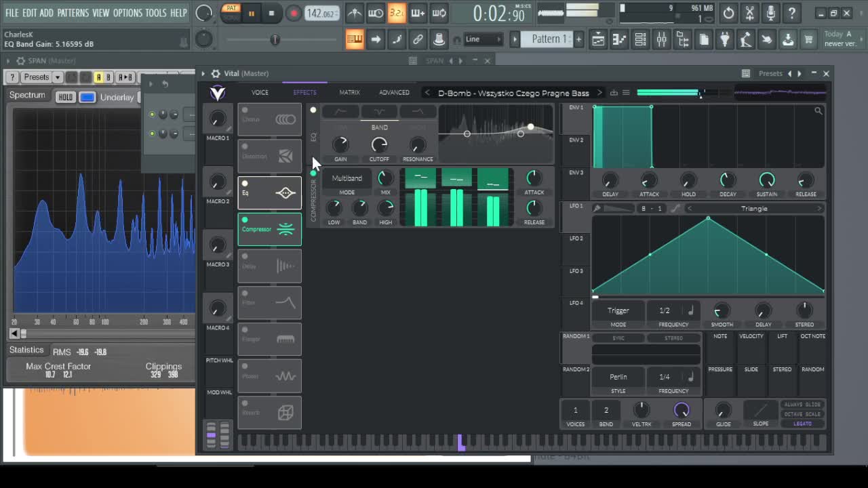Switch to Vital's MATRIX tab
Viewport: 868px width, 488px height.
[349, 92]
